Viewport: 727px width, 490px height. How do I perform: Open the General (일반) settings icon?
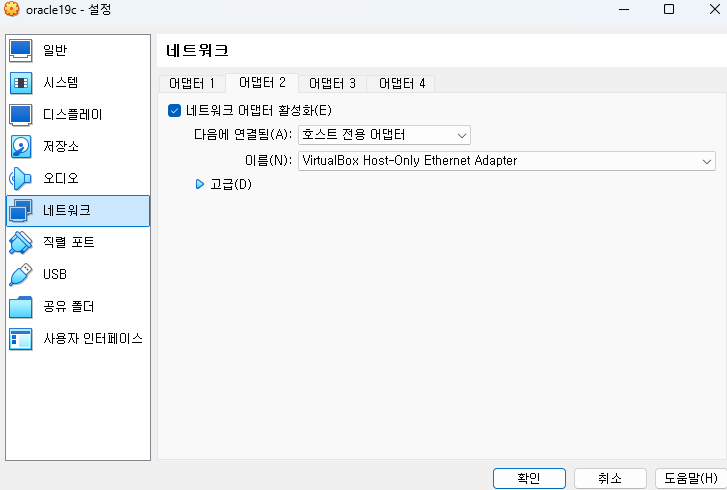tap(20, 51)
